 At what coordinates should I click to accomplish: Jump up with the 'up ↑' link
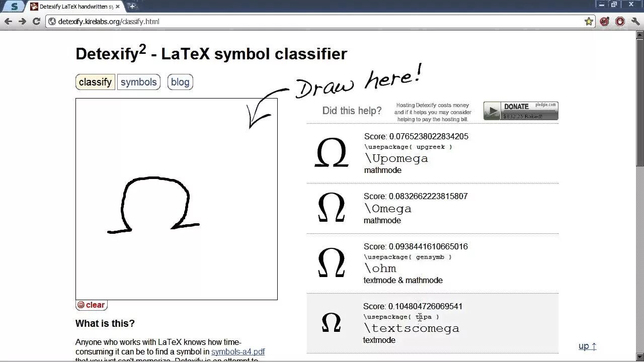coord(588,346)
